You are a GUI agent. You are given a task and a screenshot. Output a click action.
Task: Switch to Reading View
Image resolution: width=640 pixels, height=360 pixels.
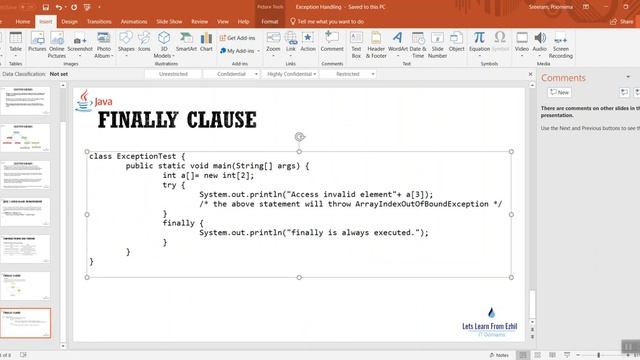(x=552, y=355)
